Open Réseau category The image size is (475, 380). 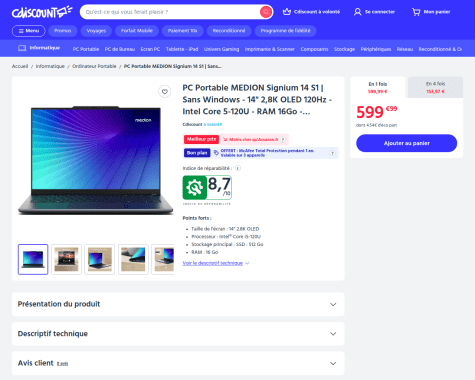405,49
